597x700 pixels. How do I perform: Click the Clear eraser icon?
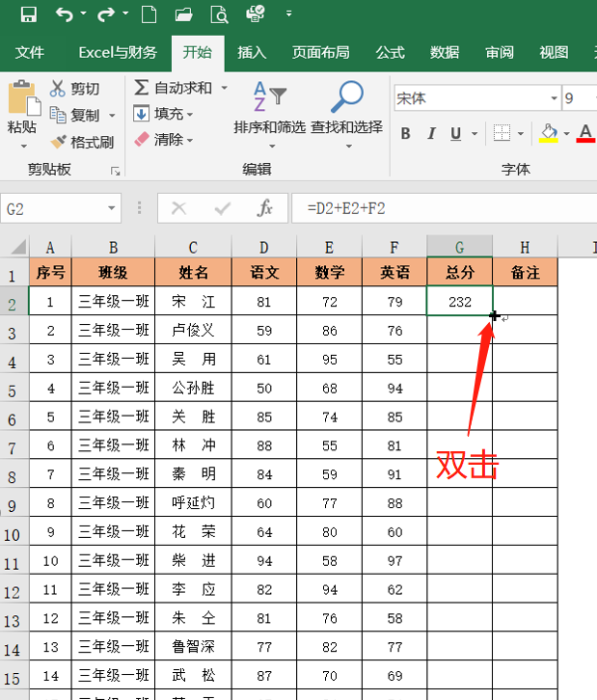point(142,139)
